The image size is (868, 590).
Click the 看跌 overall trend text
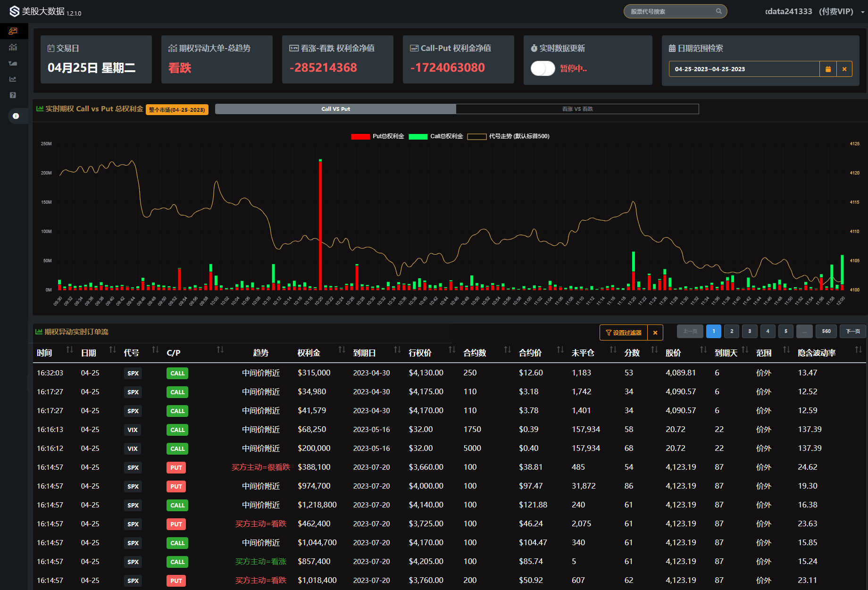pyautogui.click(x=180, y=68)
